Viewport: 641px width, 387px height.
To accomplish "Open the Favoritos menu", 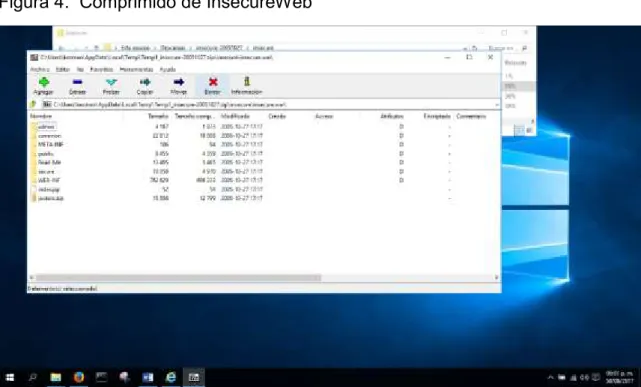I will [101, 69].
